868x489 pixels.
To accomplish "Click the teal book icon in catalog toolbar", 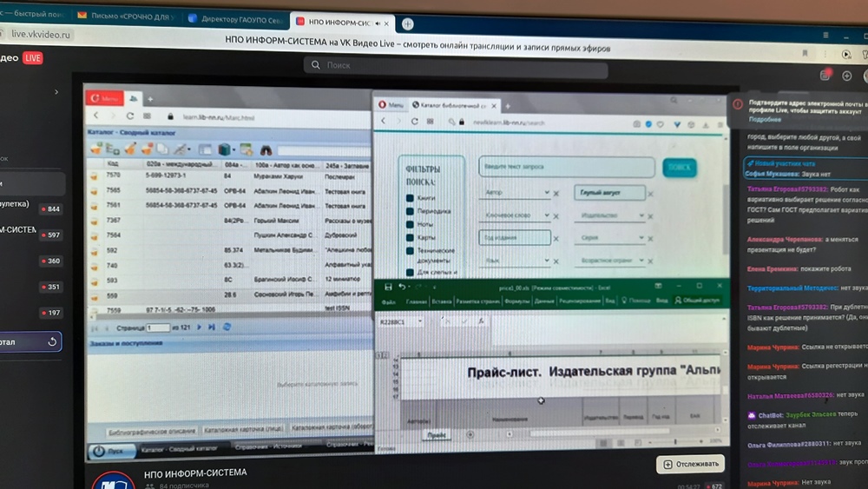I will pyautogui.click(x=225, y=149).
